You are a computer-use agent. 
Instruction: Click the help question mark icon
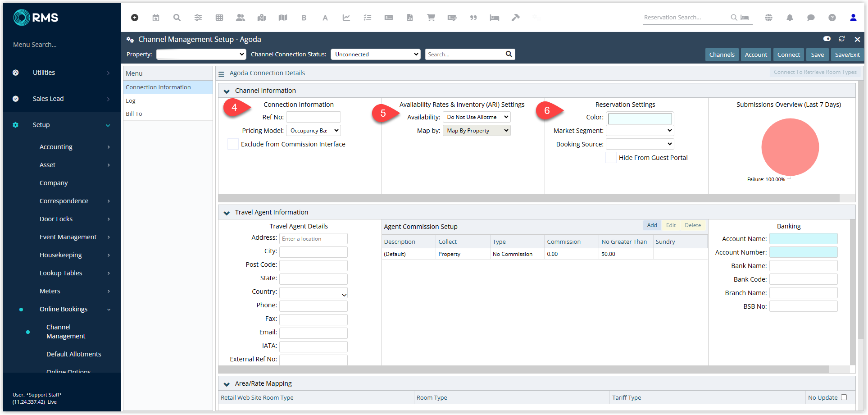pos(832,18)
